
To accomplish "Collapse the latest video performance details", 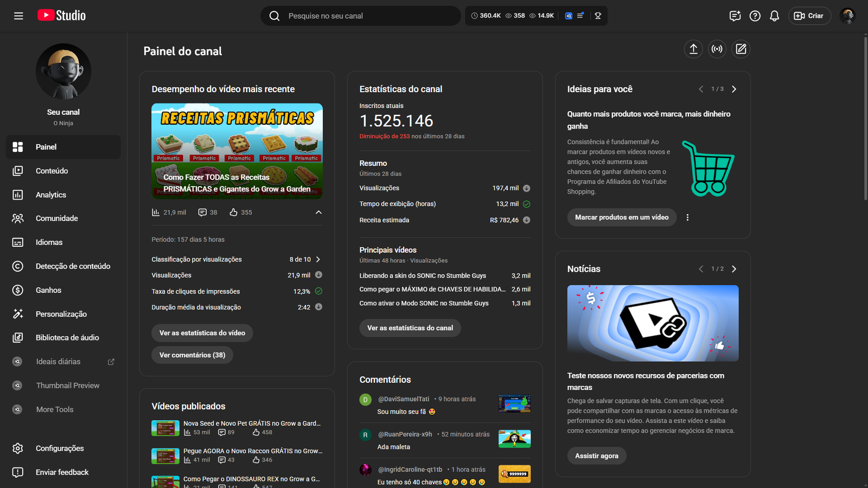I will pyautogui.click(x=318, y=213).
